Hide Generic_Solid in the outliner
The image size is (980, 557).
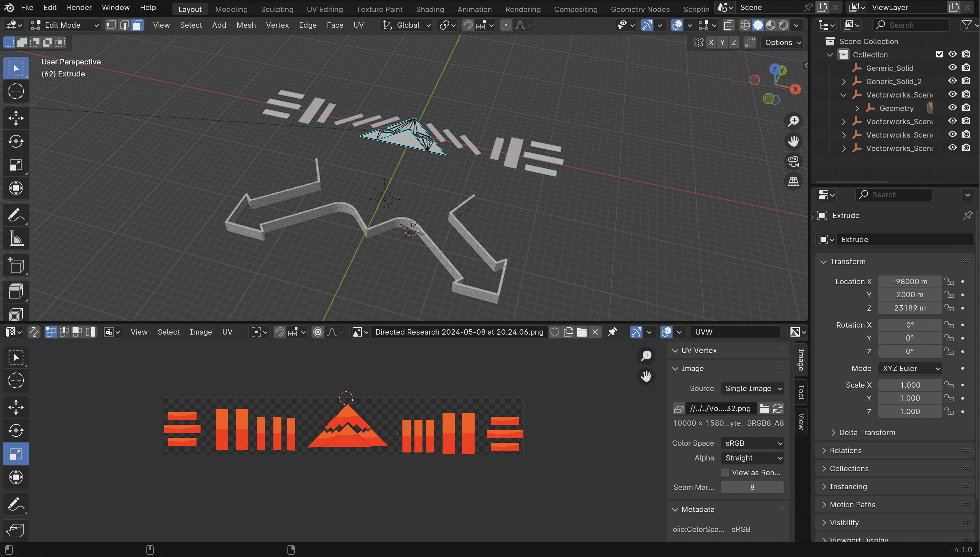click(x=953, y=68)
